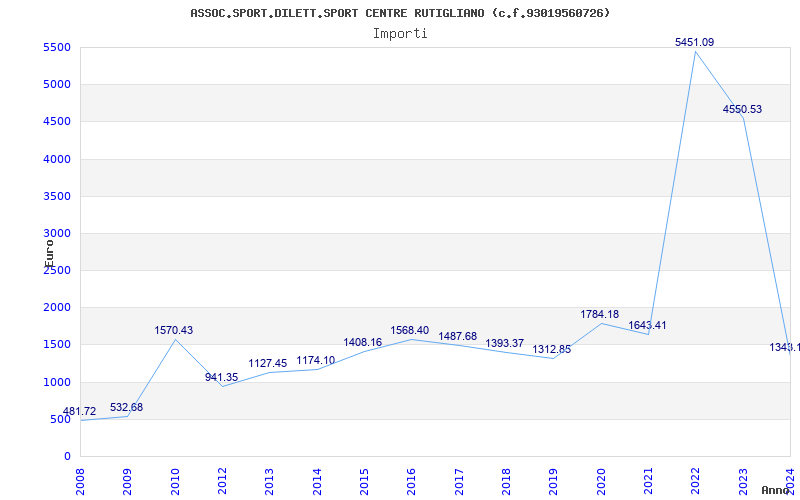The height and width of the screenshot is (500, 800).
Task: Click the 532.68 data label
Action: click(x=127, y=407)
